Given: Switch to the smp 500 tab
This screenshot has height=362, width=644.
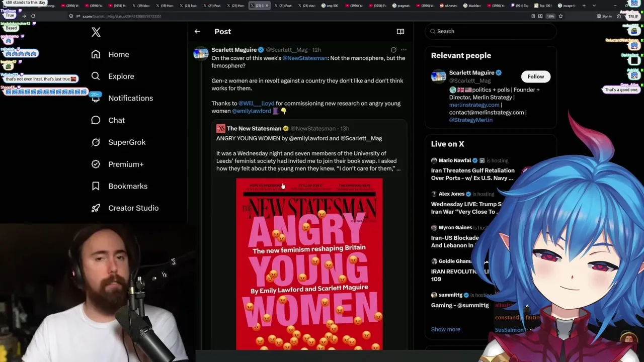Looking at the screenshot, I should coord(330,6).
